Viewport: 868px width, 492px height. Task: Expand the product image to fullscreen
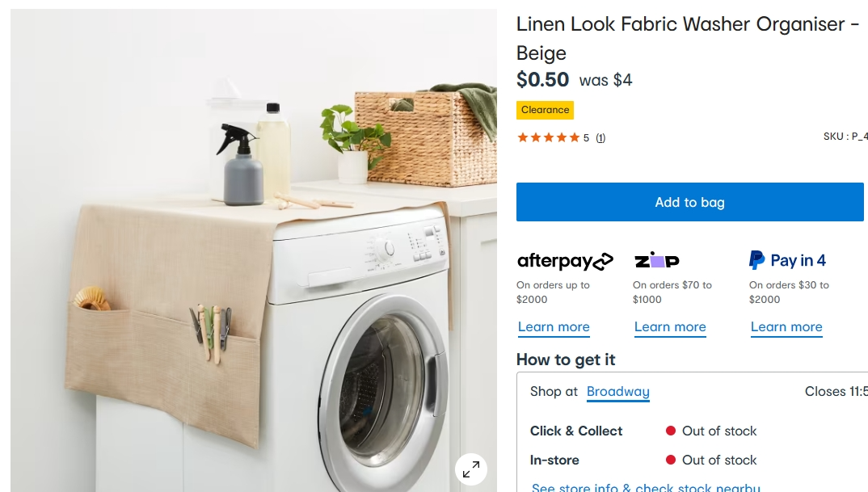[471, 469]
